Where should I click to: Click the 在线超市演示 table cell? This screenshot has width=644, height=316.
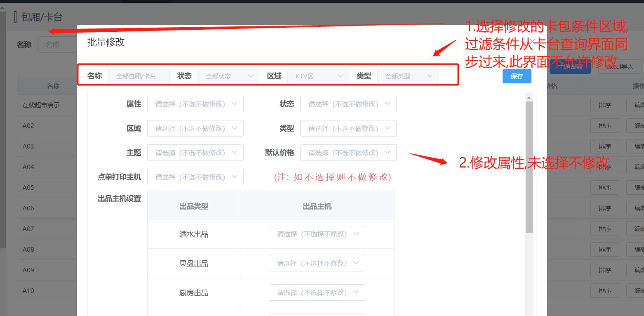[41, 105]
